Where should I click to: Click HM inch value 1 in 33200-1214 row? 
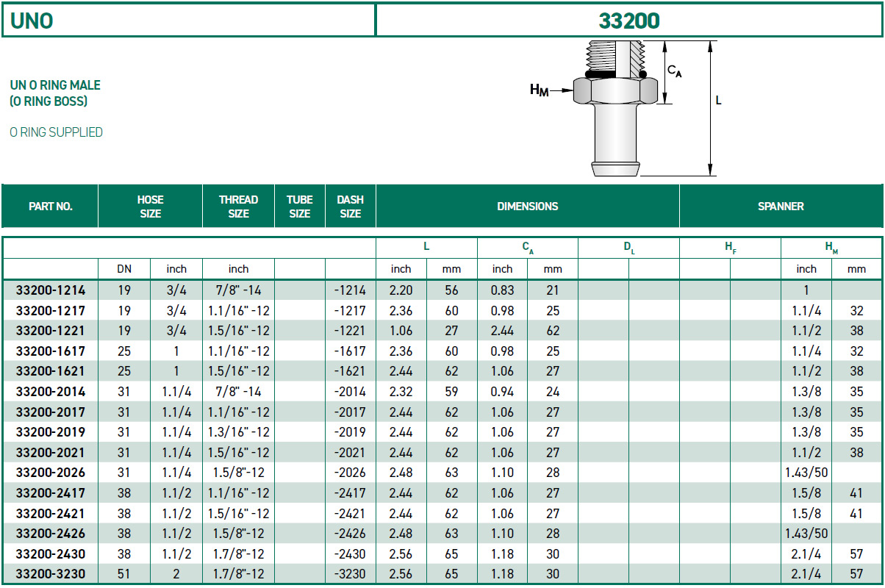(x=806, y=290)
